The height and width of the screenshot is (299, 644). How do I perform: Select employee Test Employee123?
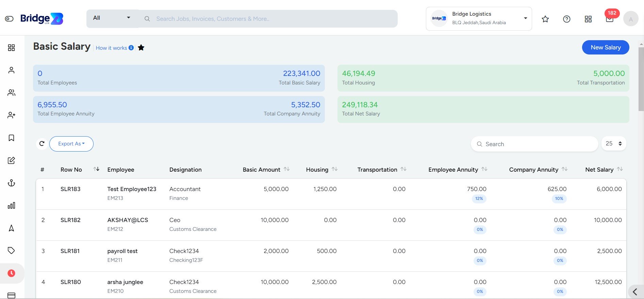coord(132,189)
